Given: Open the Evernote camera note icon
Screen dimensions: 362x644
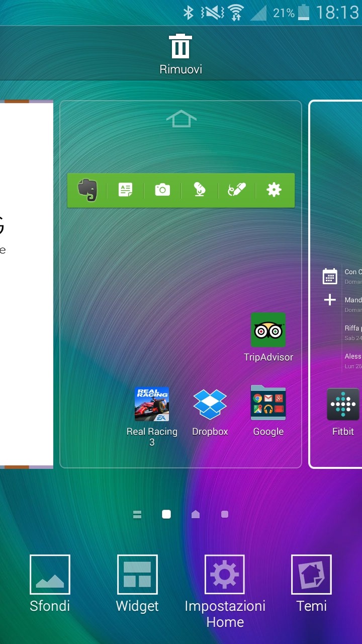Looking at the screenshot, I should point(162,190).
